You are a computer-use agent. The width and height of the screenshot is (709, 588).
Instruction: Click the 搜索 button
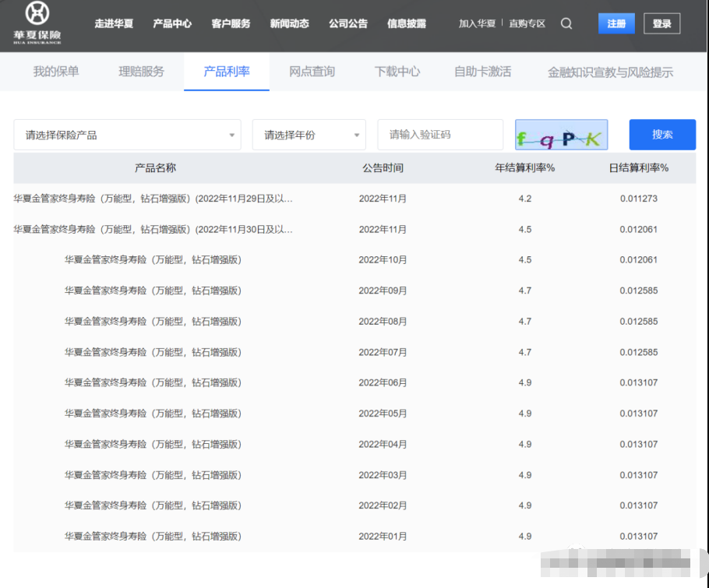click(662, 135)
